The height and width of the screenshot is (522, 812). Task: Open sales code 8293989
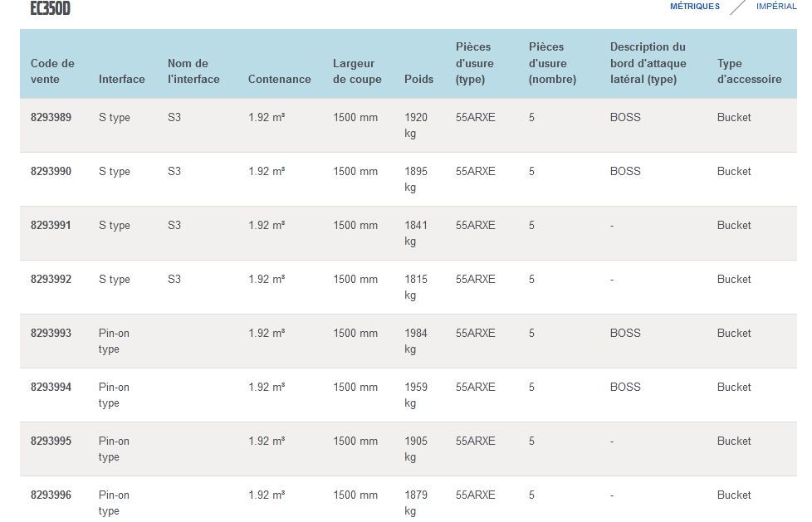point(51,118)
